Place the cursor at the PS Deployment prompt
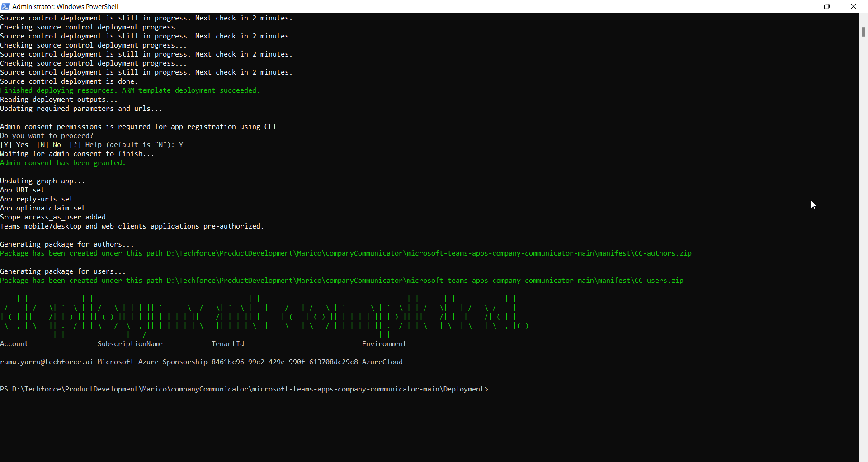 coord(493,389)
